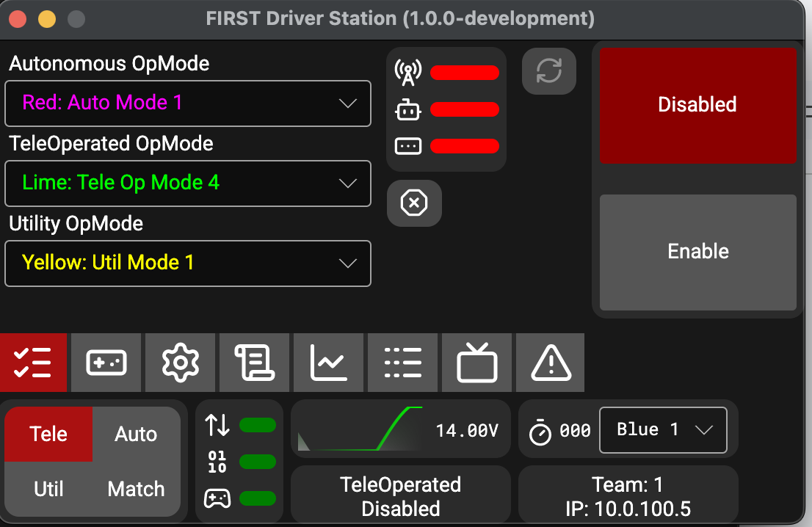Click the chevron on Yellow: Util Mode 1
This screenshot has height=527, width=812.
(x=347, y=263)
